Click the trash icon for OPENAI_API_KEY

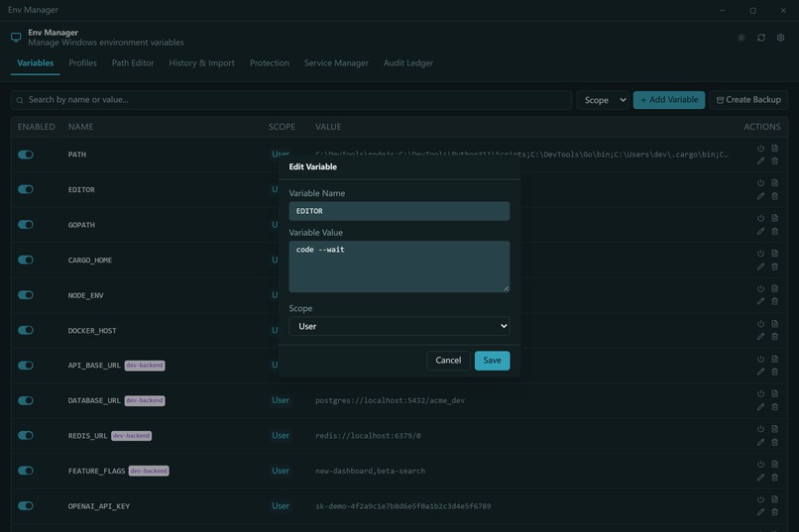[774, 512]
